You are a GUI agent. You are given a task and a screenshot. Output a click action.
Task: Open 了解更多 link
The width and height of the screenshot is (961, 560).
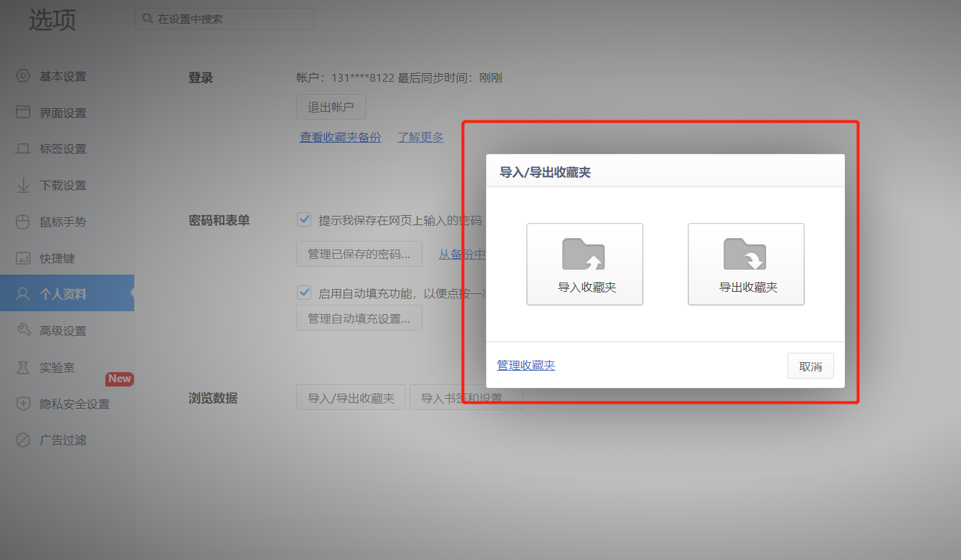(x=420, y=137)
